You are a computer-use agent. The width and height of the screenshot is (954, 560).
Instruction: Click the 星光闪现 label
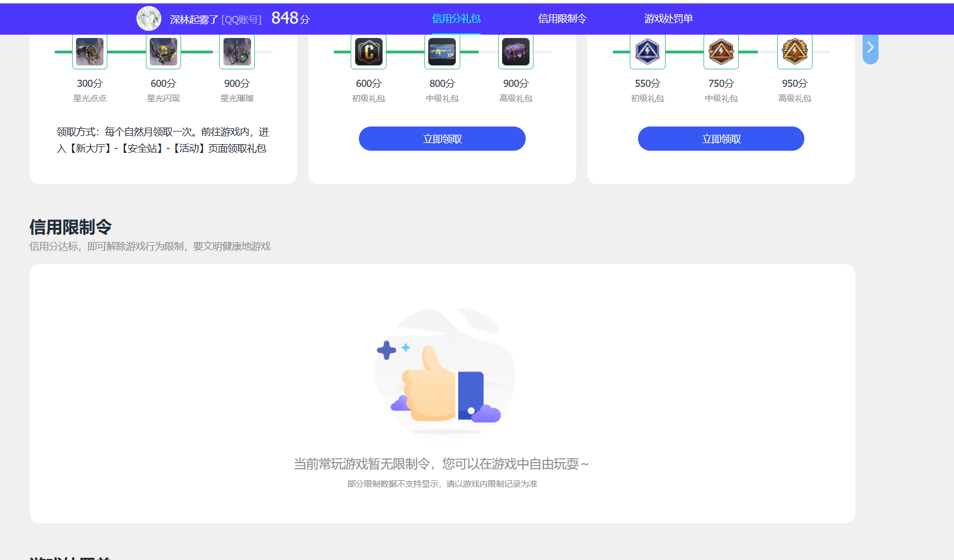163,98
